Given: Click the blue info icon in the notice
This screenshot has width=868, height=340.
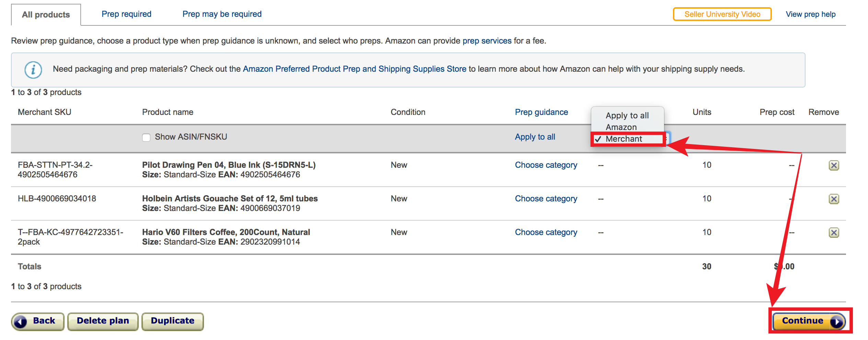Looking at the screenshot, I should coord(33,70).
